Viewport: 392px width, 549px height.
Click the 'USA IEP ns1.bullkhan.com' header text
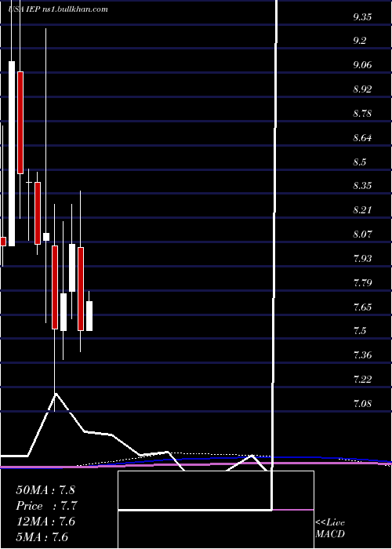pyautogui.click(x=58, y=9)
